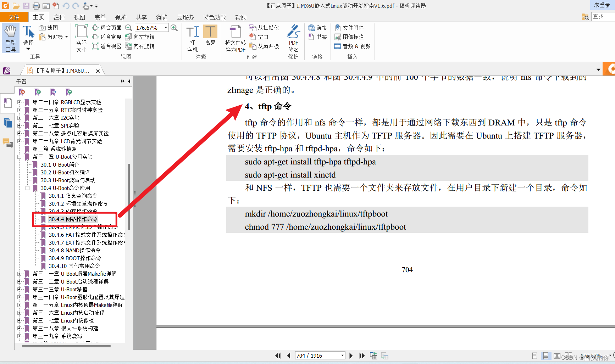Open the zoom percentage dropdown

pos(166,28)
